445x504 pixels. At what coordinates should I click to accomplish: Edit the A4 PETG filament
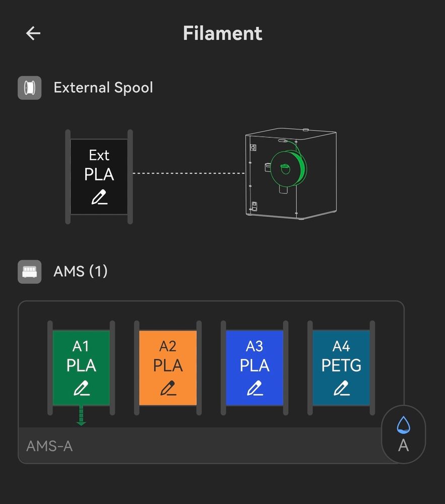click(341, 388)
